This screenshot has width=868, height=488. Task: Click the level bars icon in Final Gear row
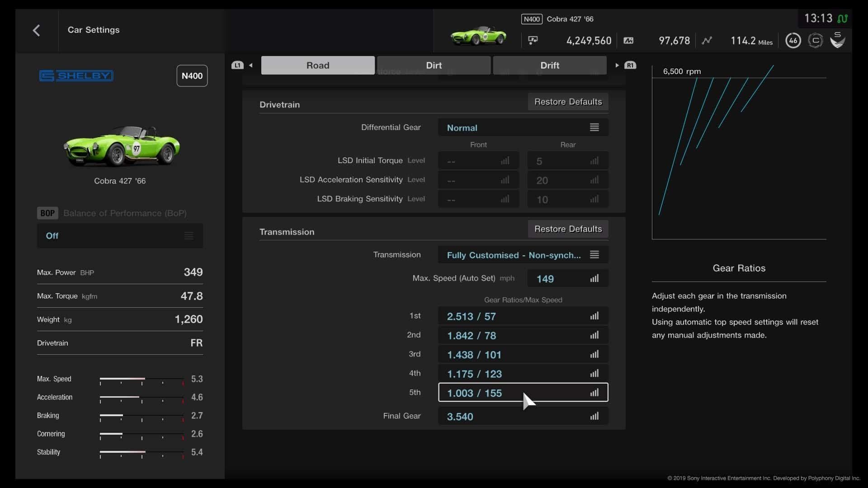(594, 416)
